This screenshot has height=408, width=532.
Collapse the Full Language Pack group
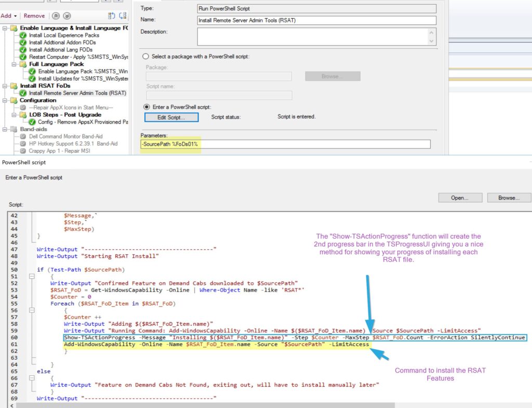[14, 64]
